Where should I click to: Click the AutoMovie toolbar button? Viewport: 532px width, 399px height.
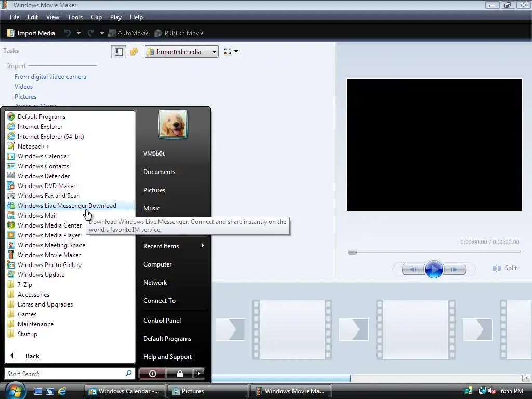coord(128,33)
